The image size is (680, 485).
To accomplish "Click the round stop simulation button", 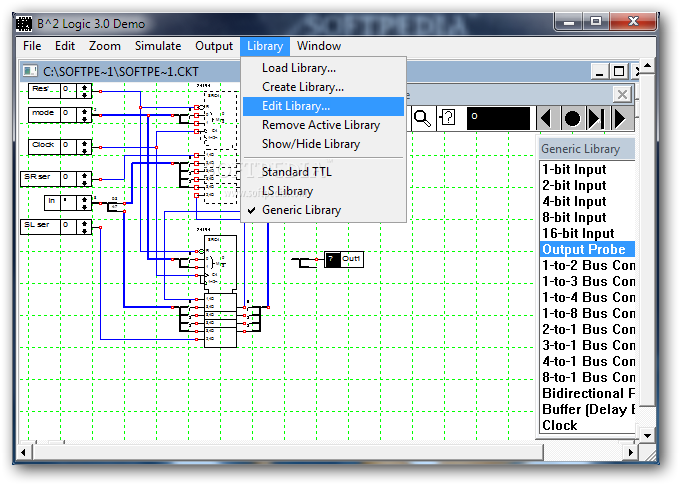I will pyautogui.click(x=572, y=118).
